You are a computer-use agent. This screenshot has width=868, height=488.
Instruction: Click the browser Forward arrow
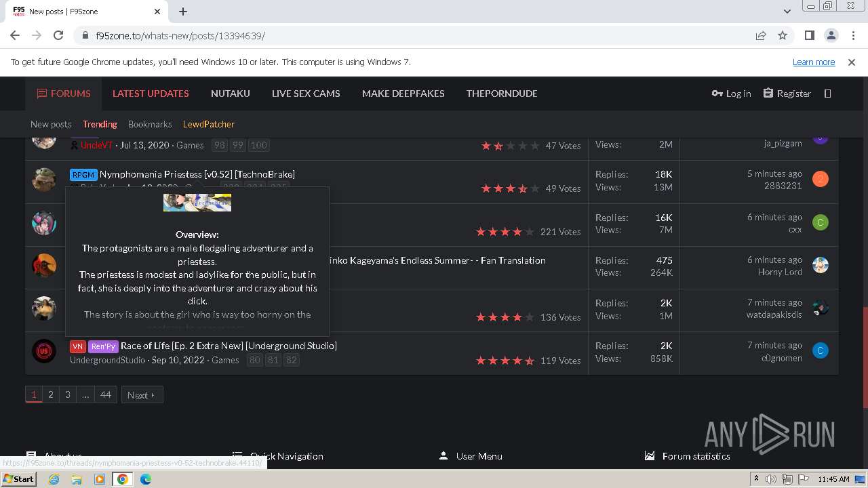click(x=37, y=35)
